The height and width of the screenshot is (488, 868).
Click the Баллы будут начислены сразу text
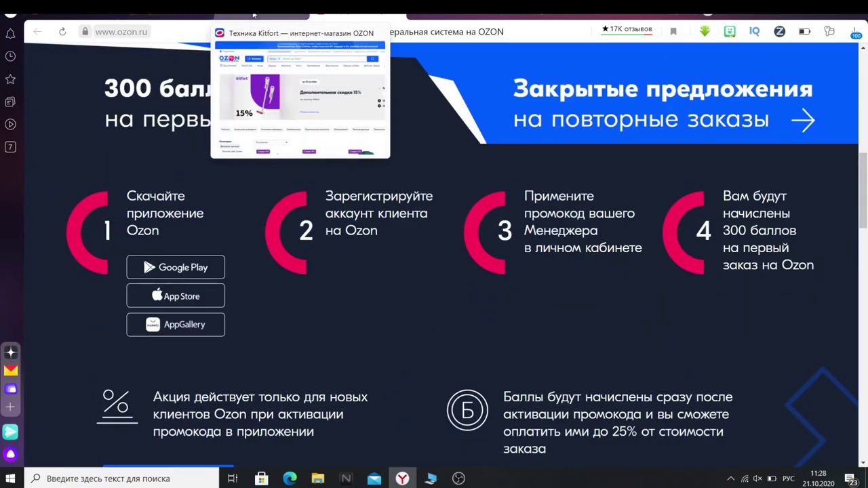click(618, 422)
